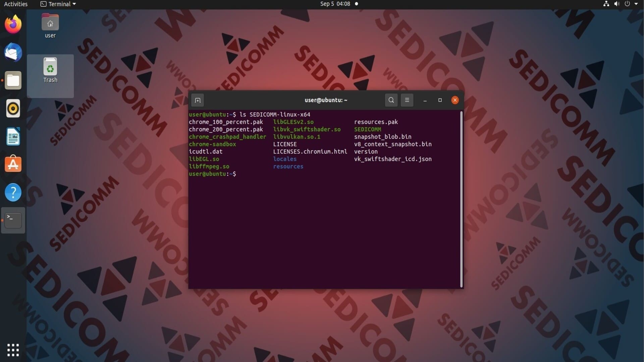Screen dimensions: 644x362
Task: Click the LICENSE file name
Action: (285, 144)
